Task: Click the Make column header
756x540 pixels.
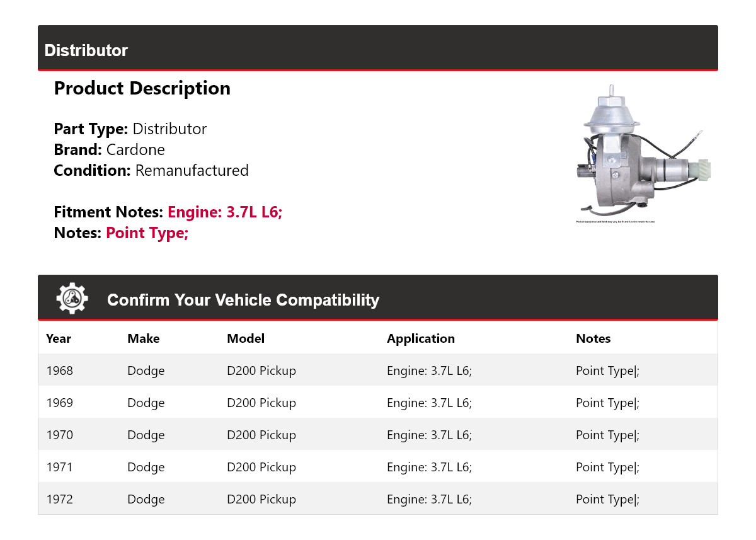Action: [143, 338]
